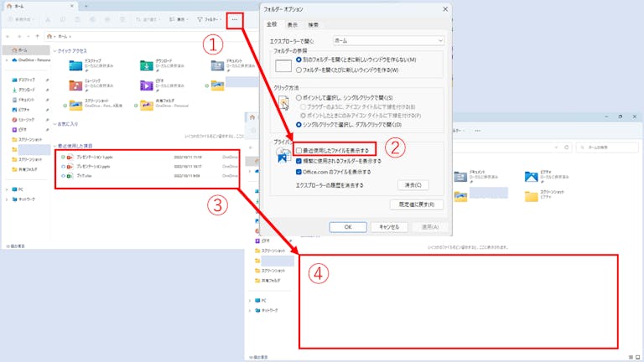
Task: Select フォルダーを開くたびに新しいウィンドウを作る(W) radio
Action: coord(299,70)
